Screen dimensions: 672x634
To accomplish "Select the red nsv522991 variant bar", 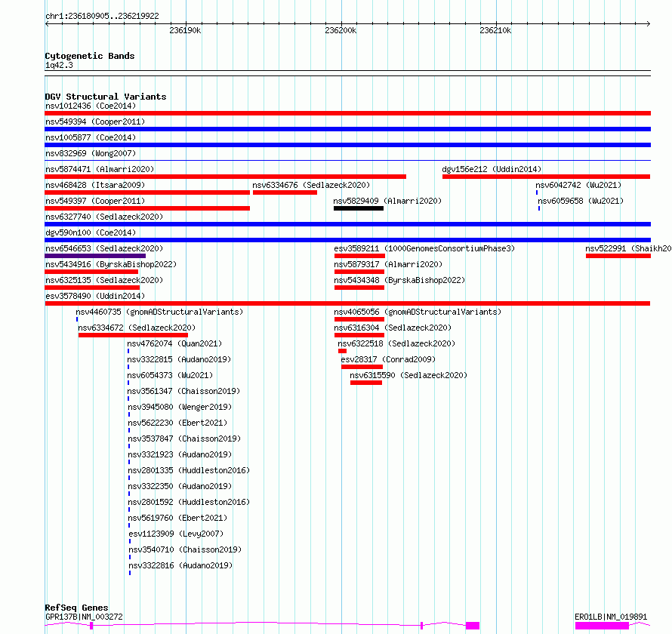I will pyautogui.click(x=618, y=256).
